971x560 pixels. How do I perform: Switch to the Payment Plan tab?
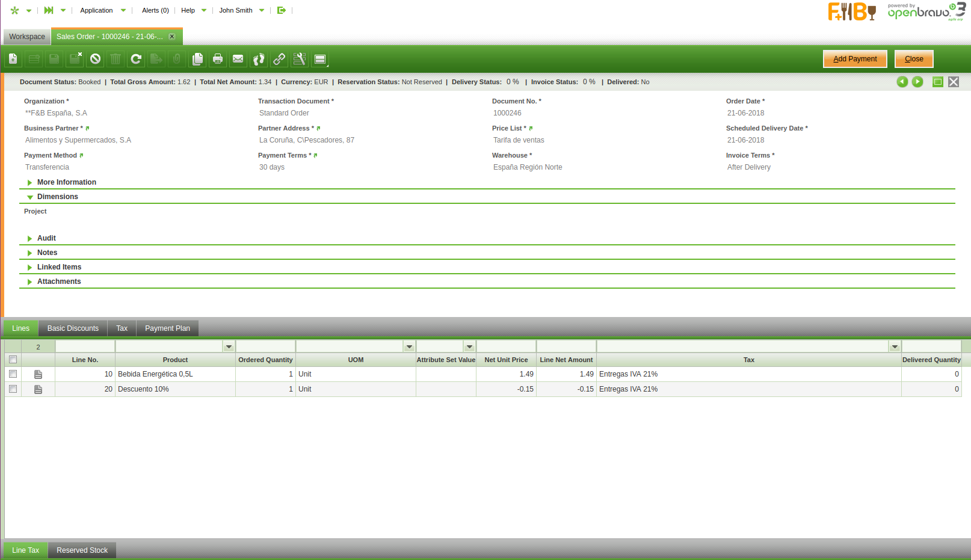(167, 328)
